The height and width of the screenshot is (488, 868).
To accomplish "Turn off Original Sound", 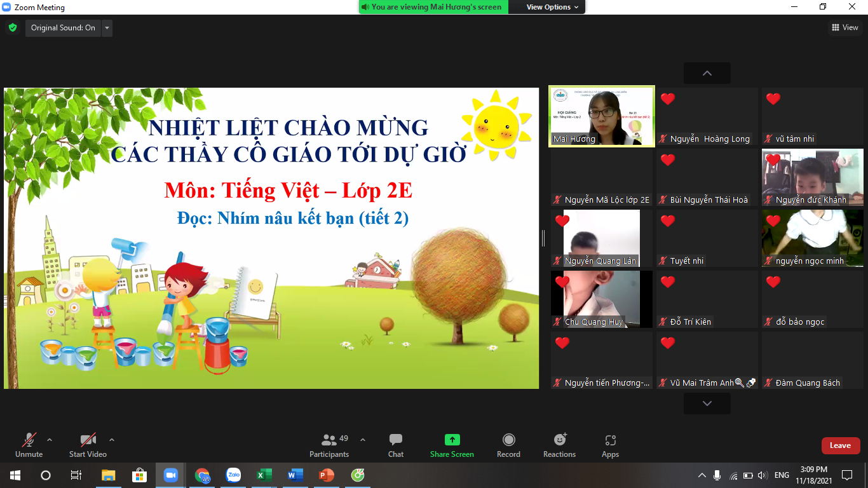I will click(x=63, y=28).
